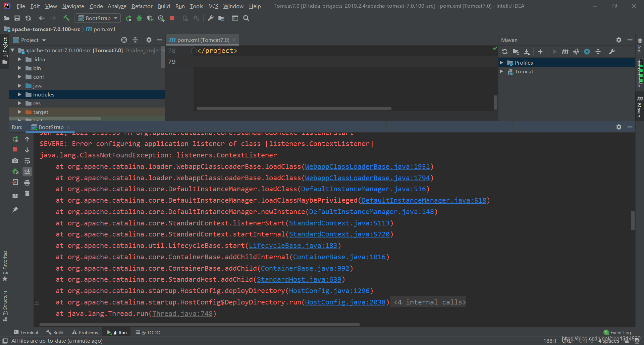Open the Refactor menu
This screenshot has height=345, width=644.
(142, 6)
